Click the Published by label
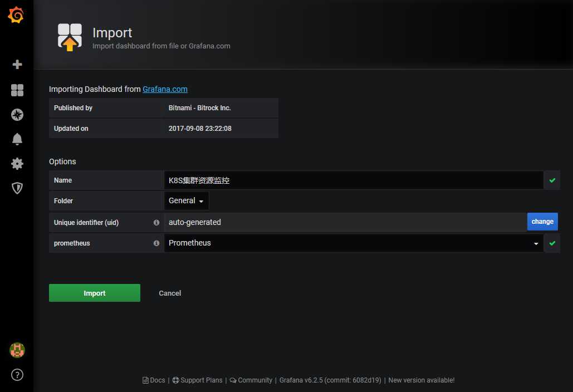 (x=73, y=108)
